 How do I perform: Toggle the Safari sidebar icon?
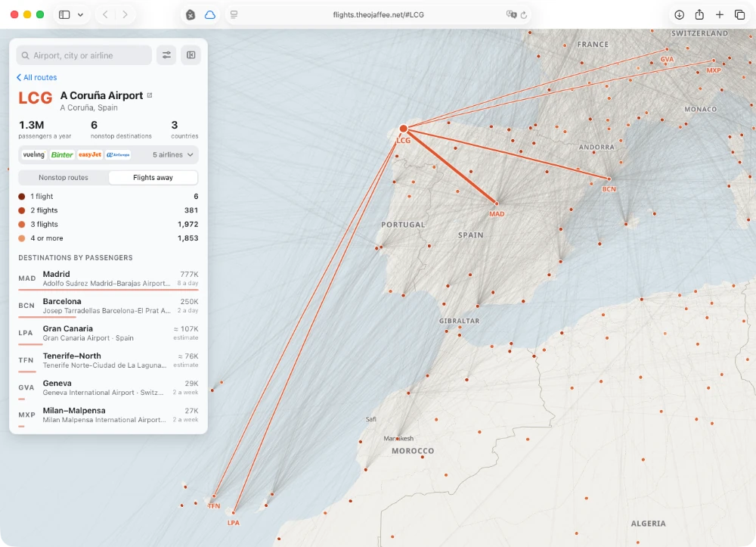pos(64,14)
